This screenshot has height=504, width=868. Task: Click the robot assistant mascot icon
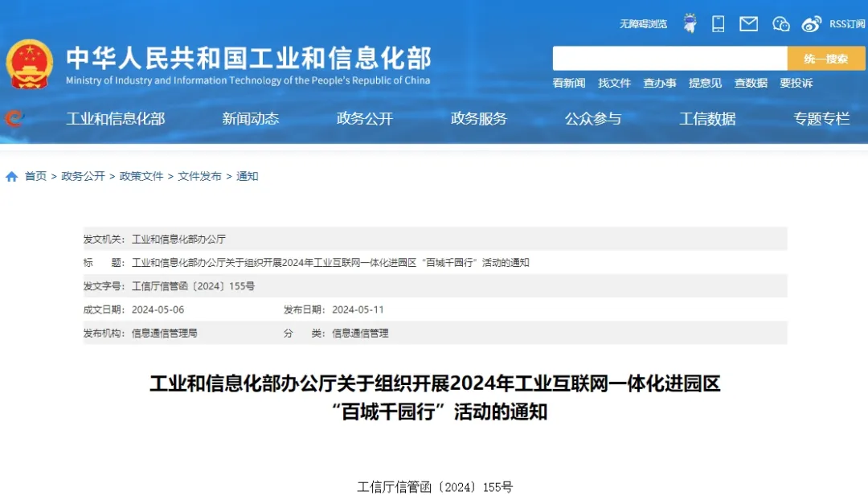point(690,23)
